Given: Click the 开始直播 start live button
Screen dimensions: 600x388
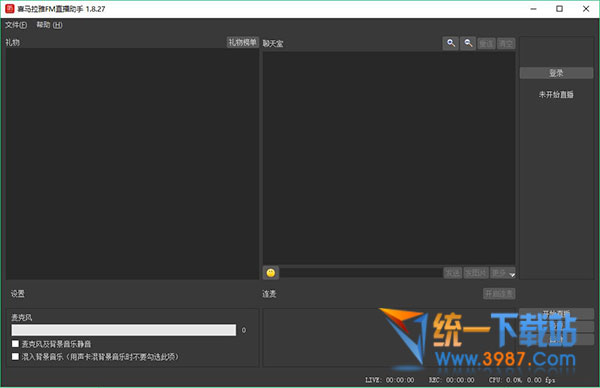Looking at the screenshot, I should coord(556,314).
